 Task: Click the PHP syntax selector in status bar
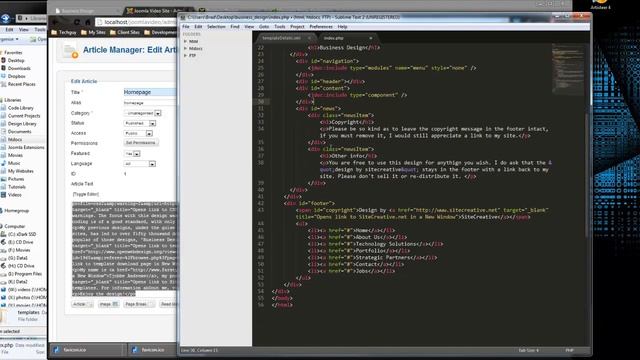tap(569, 350)
